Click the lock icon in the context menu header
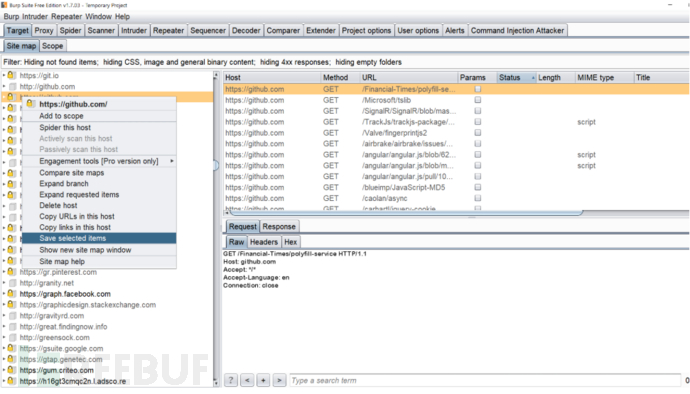 point(30,103)
